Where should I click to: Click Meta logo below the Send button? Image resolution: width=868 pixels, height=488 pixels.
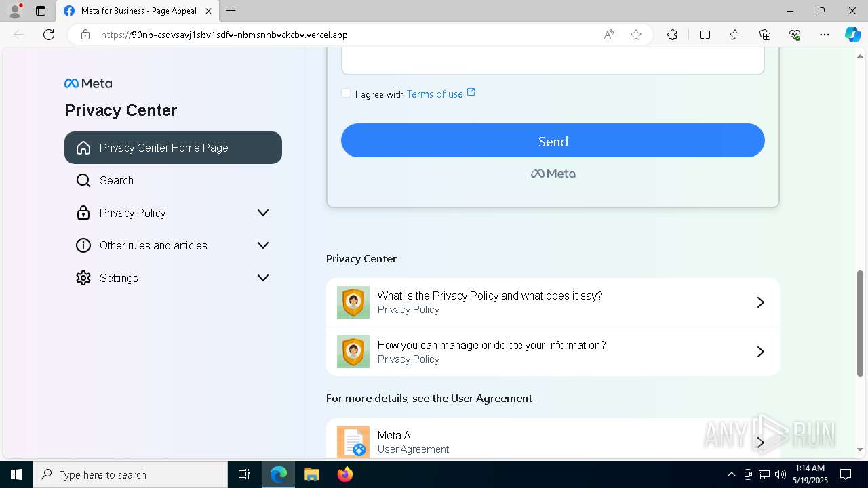[x=553, y=174]
